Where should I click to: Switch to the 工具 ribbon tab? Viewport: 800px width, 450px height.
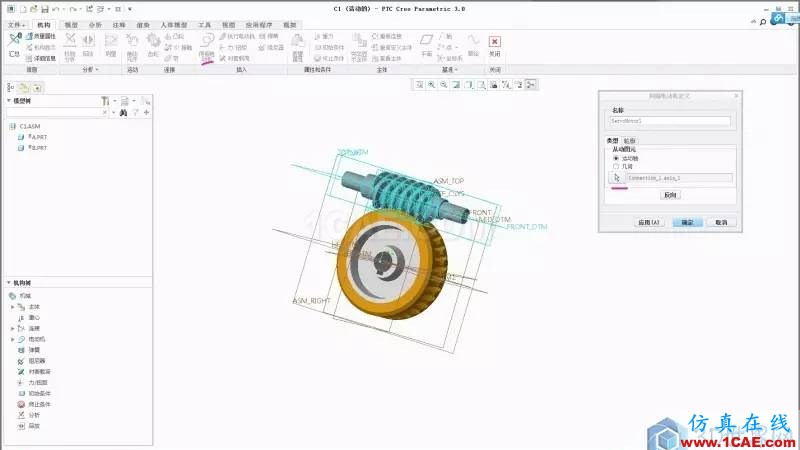(x=205, y=25)
